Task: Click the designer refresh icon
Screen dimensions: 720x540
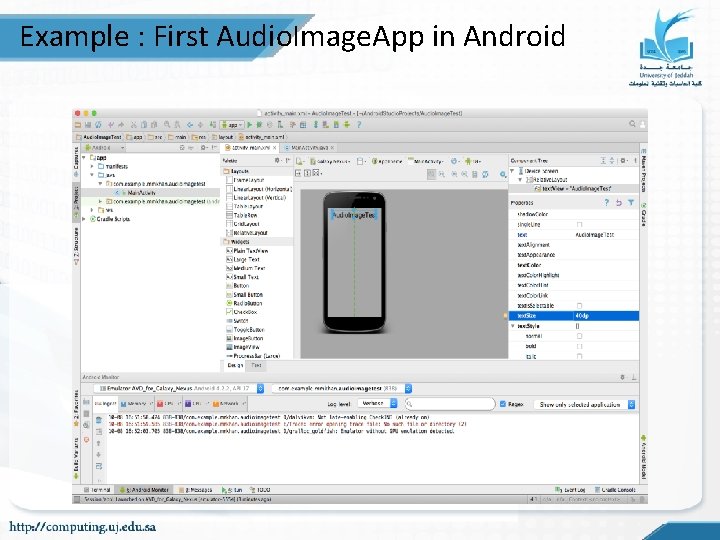Action: pyautogui.click(x=485, y=174)
